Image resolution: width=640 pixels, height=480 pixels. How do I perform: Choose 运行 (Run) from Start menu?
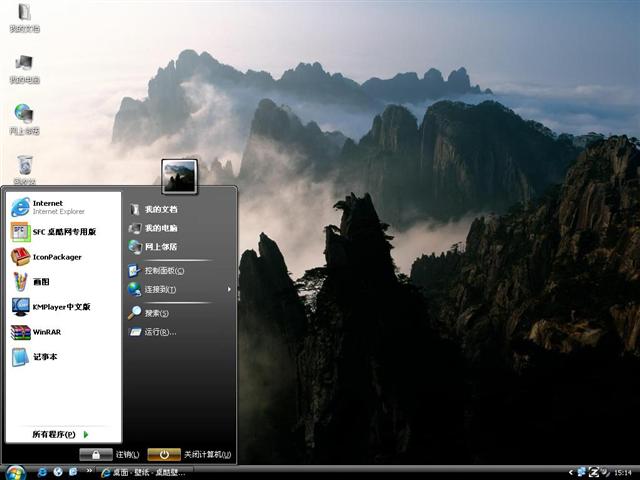tap(160, 332)
